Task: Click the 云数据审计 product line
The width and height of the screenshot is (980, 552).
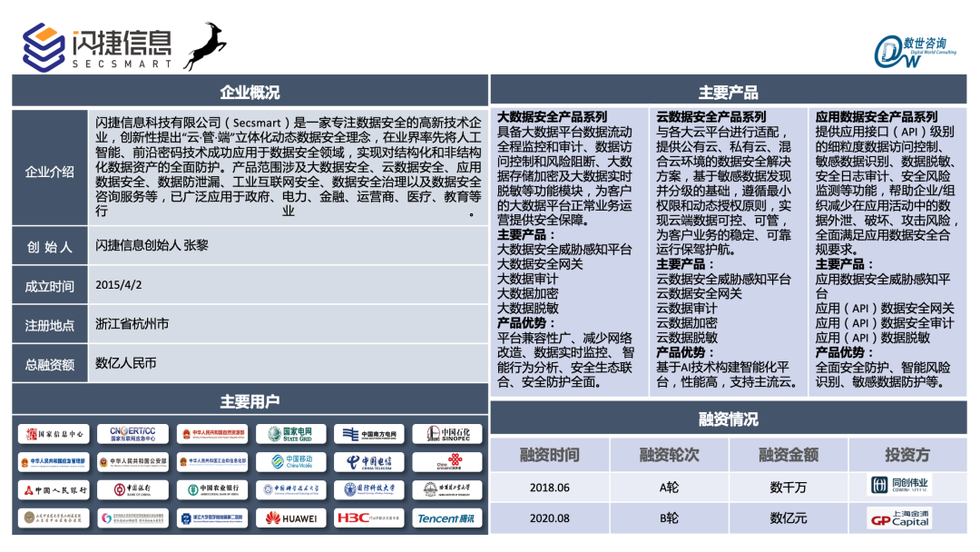Action: [686, 308]
